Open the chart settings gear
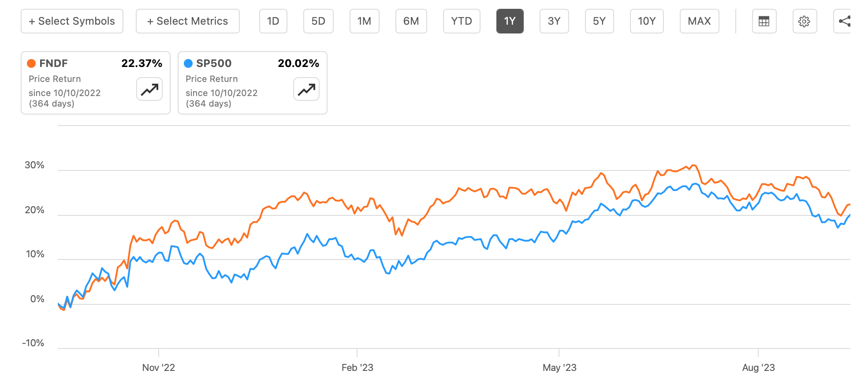This screenshot has width=868, height=385. click(x=805, y=21)
